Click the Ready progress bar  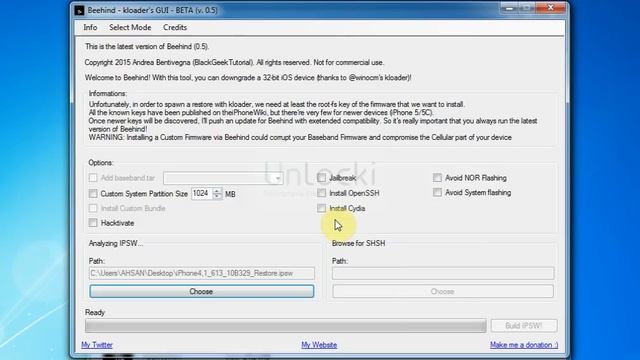tap(286, 326)
